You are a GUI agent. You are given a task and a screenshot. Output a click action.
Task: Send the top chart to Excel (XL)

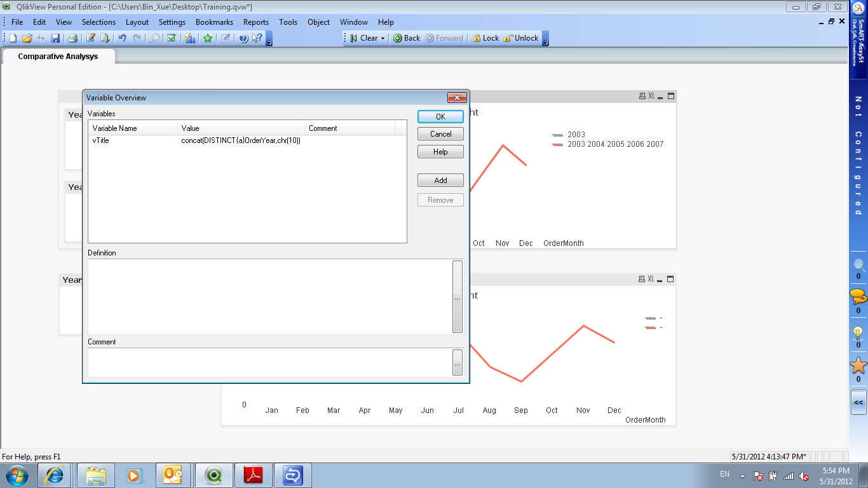click(x=651, y=96)
